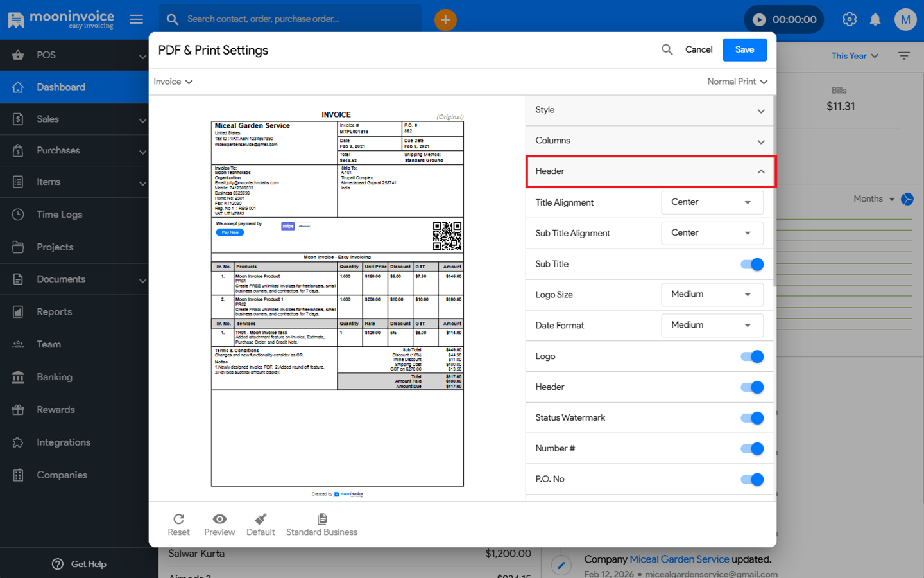The width and height of the screenshot is (924, 578).
Task: Expand the Style section
Action: (x=649, y=110)
